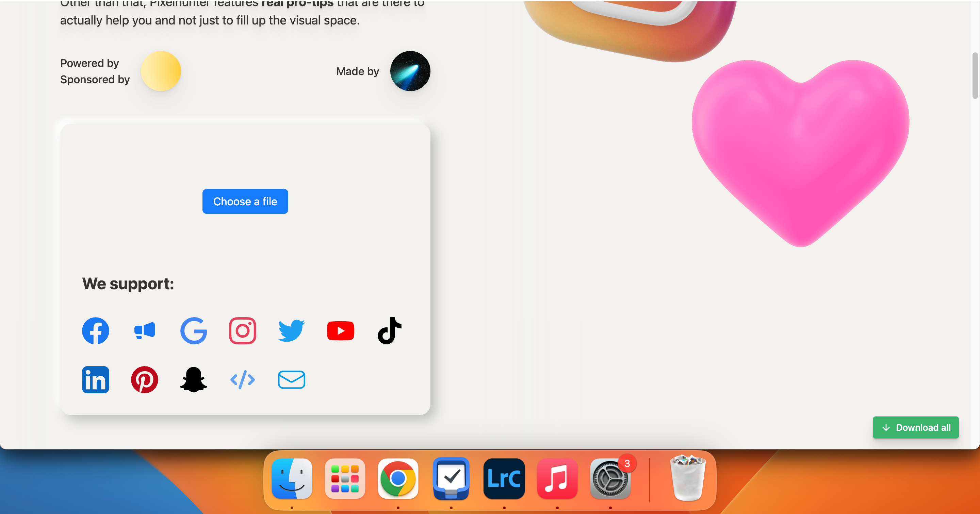Viewport: 980px width, 514px height.
Task: Open the Powered by sponsor logo
Action: pyautogui.click(x=161, y=71)
